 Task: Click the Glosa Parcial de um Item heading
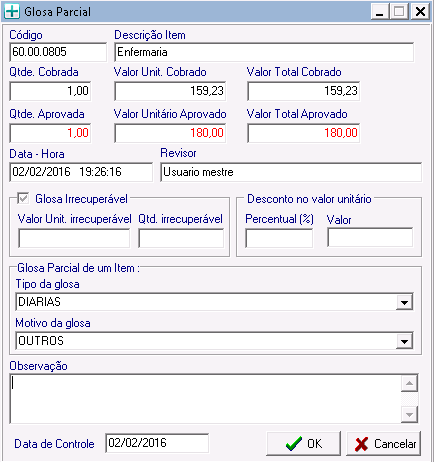pos(78,268)
